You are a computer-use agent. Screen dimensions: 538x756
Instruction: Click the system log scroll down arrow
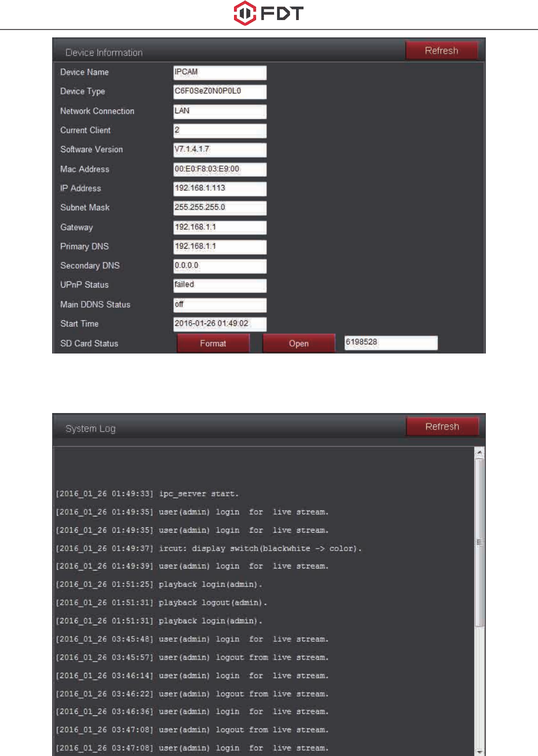[479, 751]
